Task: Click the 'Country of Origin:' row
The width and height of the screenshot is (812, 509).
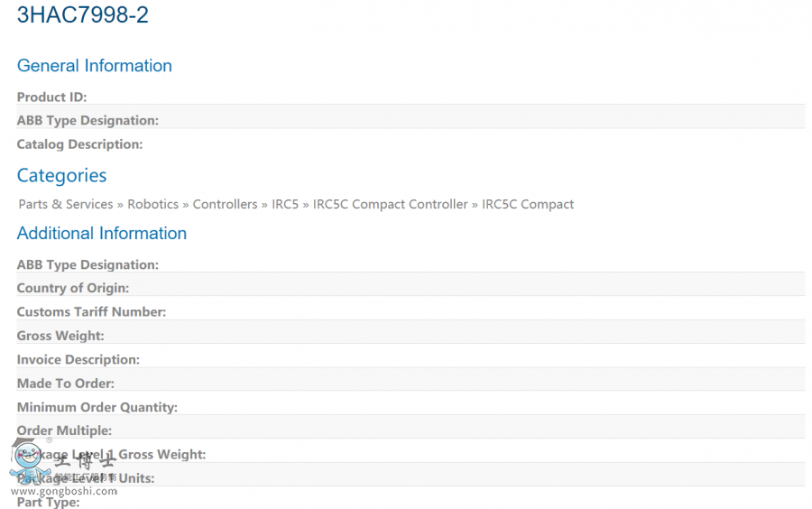Action: [72, 288]
